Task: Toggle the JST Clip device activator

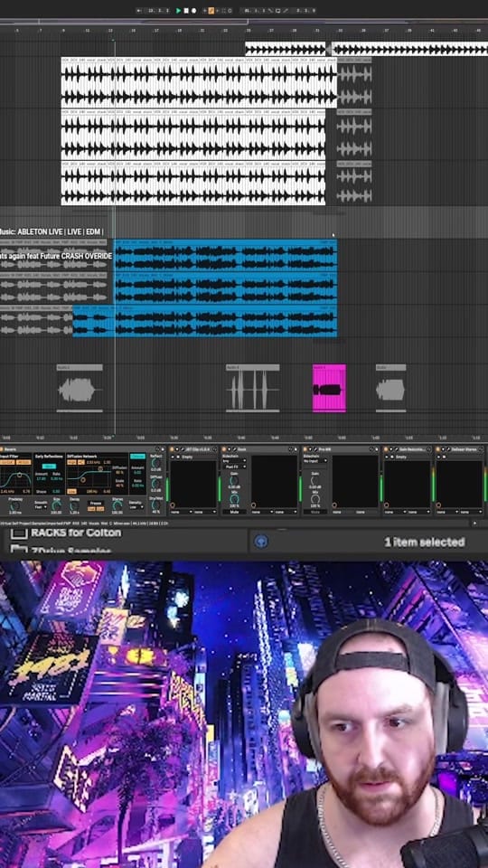Action: pyautogui.click(x=172, y=449)
